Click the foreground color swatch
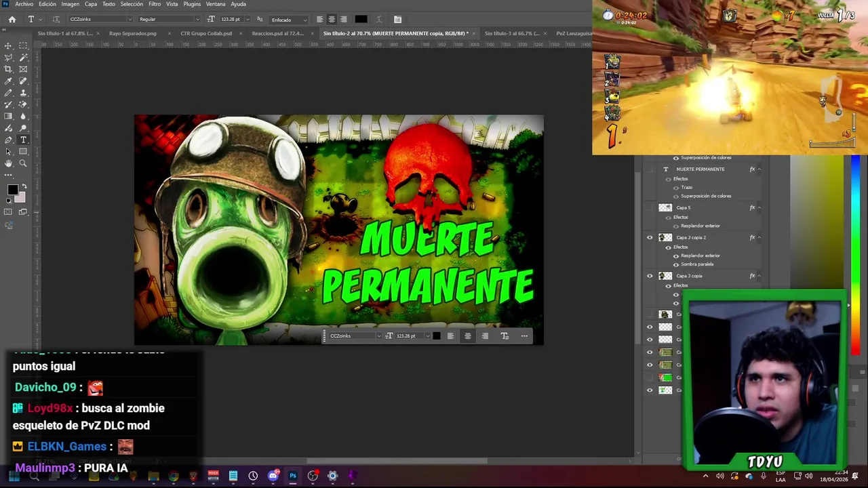The image size is (868, 488). (12, 191)
